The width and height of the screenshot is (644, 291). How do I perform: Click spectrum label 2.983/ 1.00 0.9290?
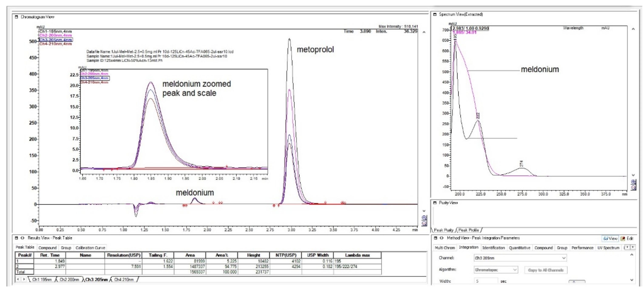coord(470,28)
